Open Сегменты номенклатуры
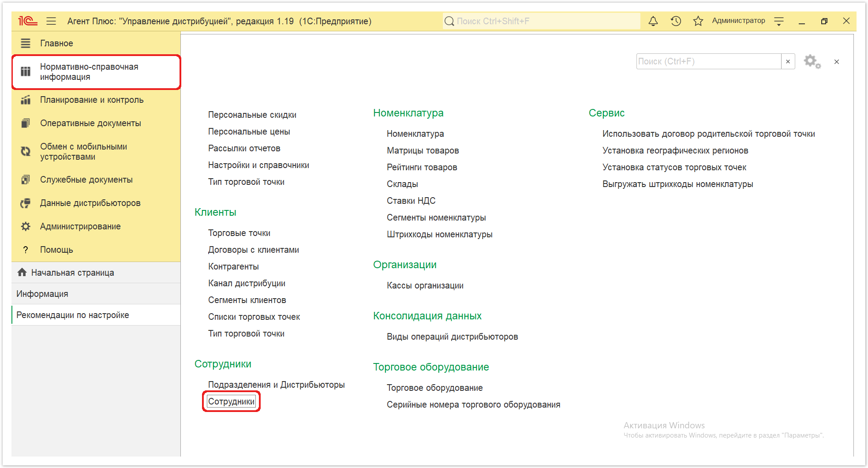Image resolution: width=868 pixels, height=468 pixels. pyautogui.click(x=436, y=217)
